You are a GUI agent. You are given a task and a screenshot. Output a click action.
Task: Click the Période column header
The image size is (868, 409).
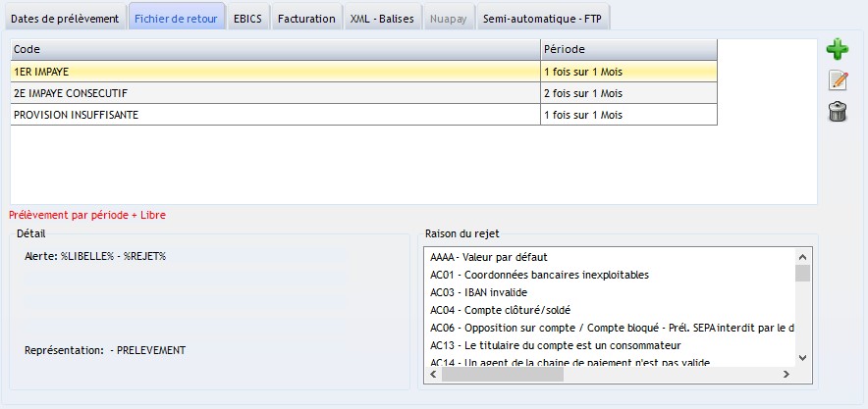[628, 50]
